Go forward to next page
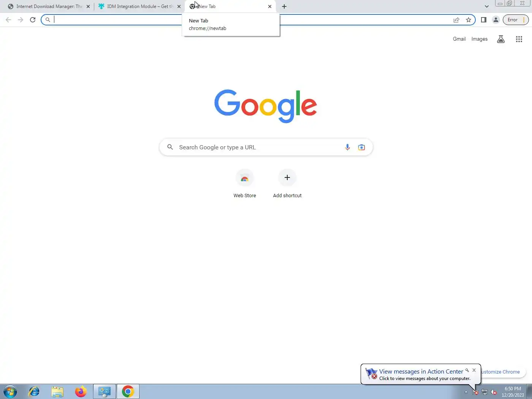This screenshot has width=532, height=399. [x=21, y=20]
